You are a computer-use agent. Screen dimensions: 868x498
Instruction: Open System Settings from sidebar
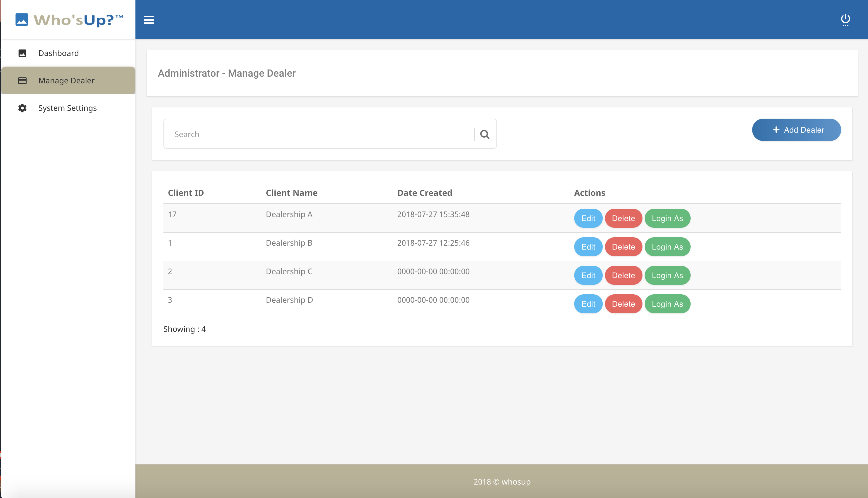(67, 108)
